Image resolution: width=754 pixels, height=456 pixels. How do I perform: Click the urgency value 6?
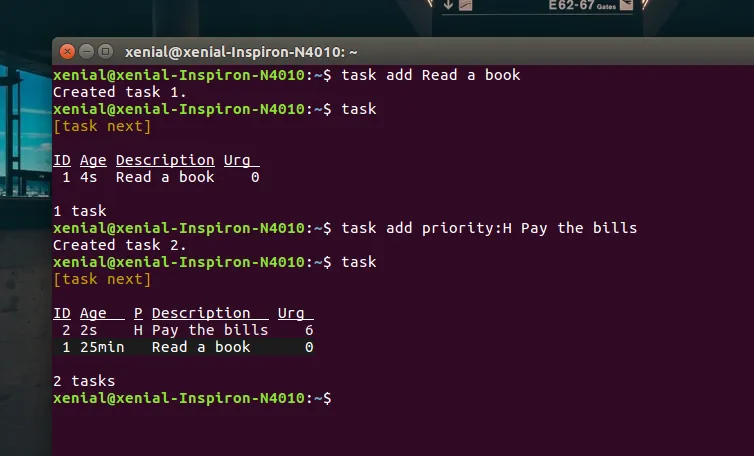[x=309, y=330]
